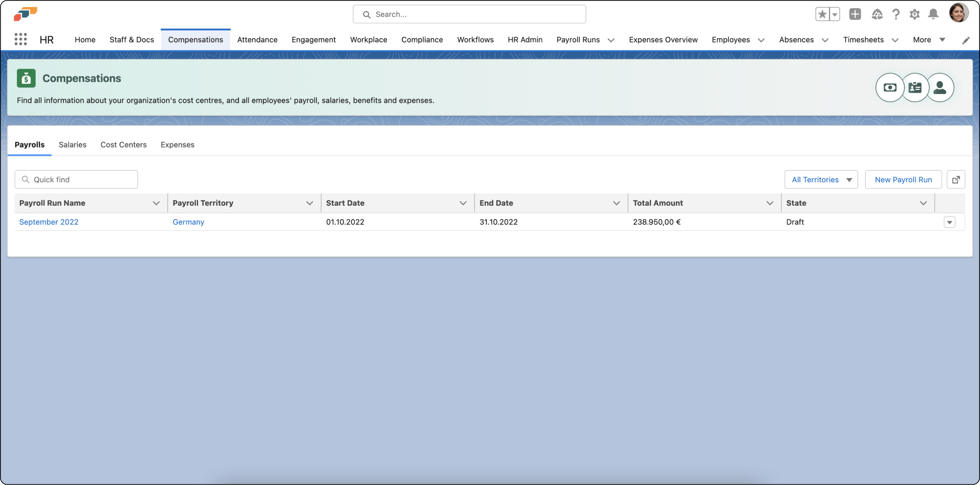Click the edit navigation pencil icon
The height and width of the screenshot is (485, 980).
(x=966, y=40)
